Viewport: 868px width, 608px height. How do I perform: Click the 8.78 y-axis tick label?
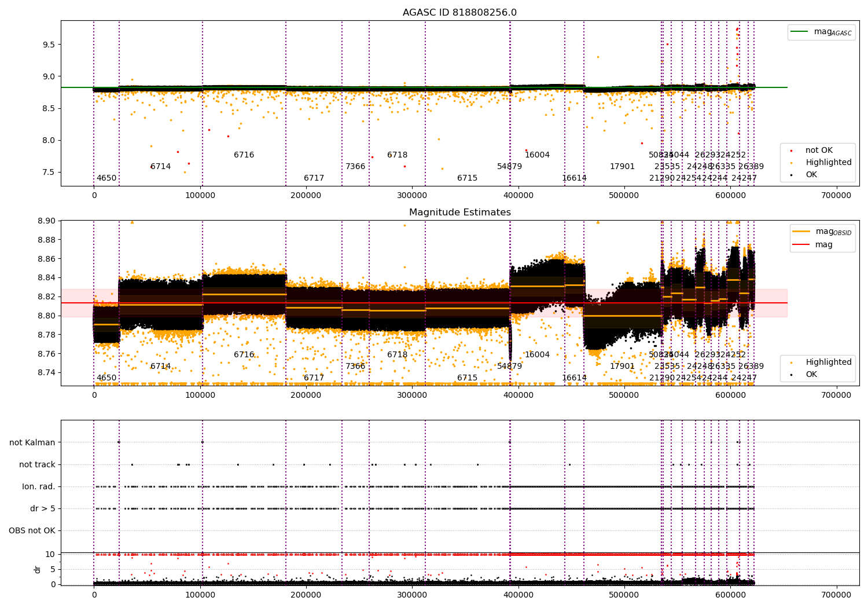(46, 335)
